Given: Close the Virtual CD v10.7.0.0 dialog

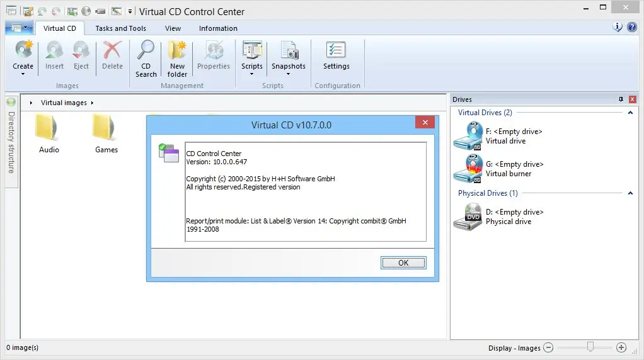Looking at the screenshot, I should [x=425, y=122].
